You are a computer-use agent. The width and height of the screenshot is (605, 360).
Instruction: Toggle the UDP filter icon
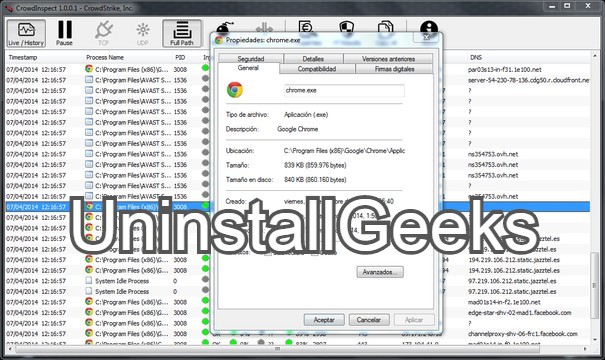142,34
